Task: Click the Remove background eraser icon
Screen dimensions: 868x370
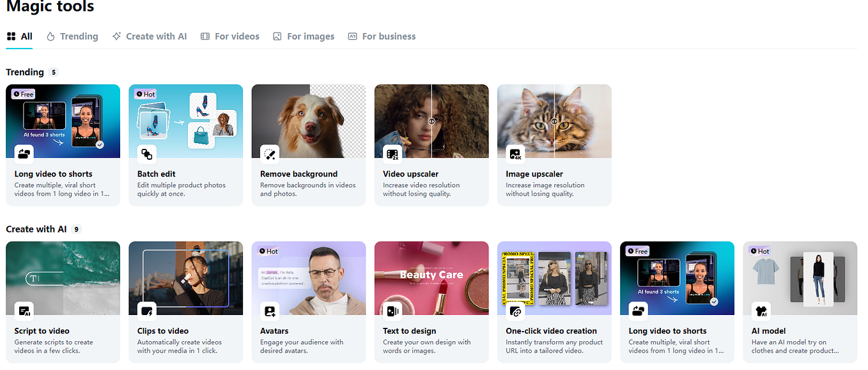Action: (270, 153)
